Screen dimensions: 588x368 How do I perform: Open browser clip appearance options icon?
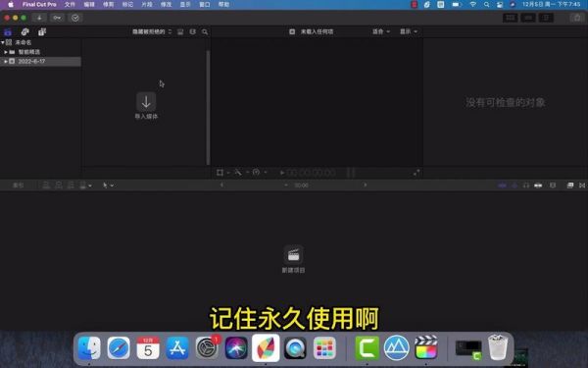pyautogui.click(x=193, y=32)
